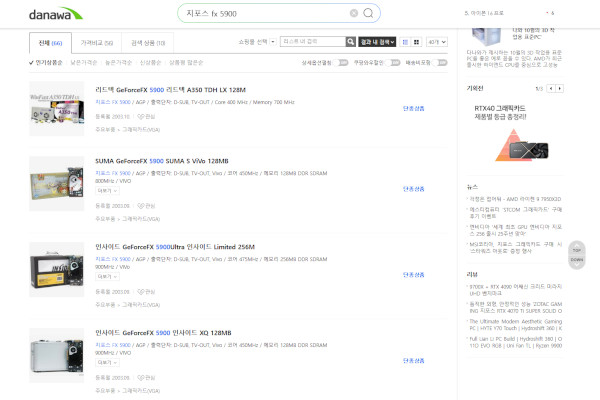The height and width of the screenshot is (400, 600).
Task: Sort by 낮은가격순
Action: tap(84, 62)
